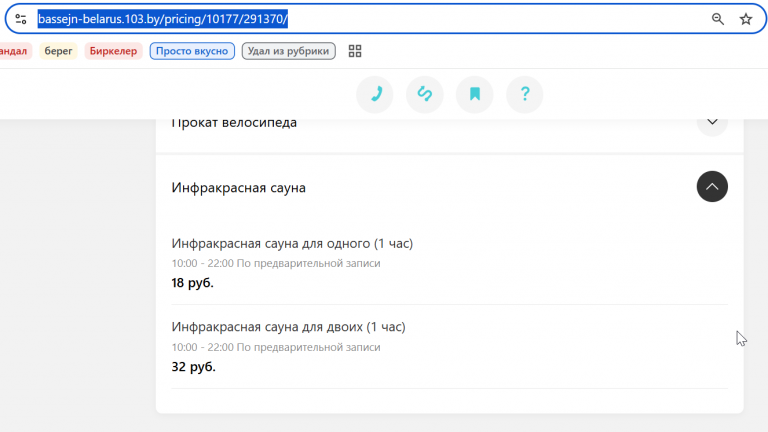Click the red bookmark chip ending in андал

coord(15,51)
